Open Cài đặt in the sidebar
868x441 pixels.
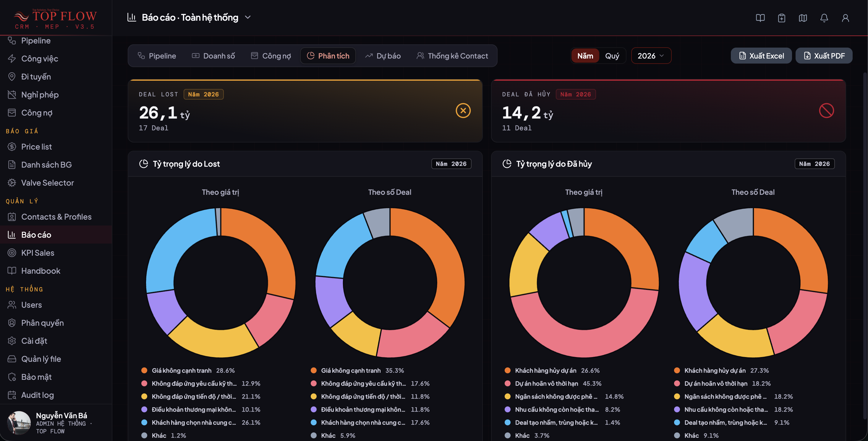[x=56, y=341]
